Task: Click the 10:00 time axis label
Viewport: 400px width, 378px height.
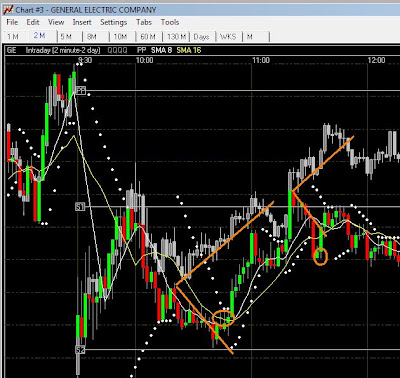Action: point(145,60)
